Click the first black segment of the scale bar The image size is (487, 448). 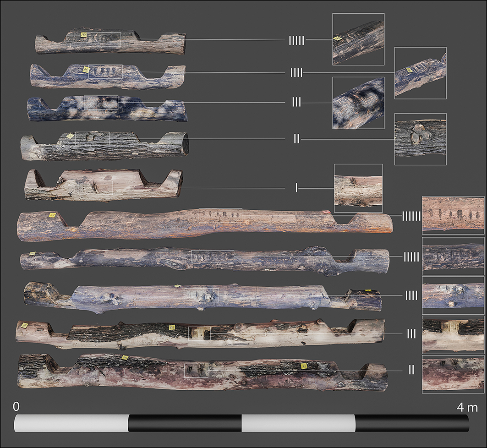(x=185, y=423)
